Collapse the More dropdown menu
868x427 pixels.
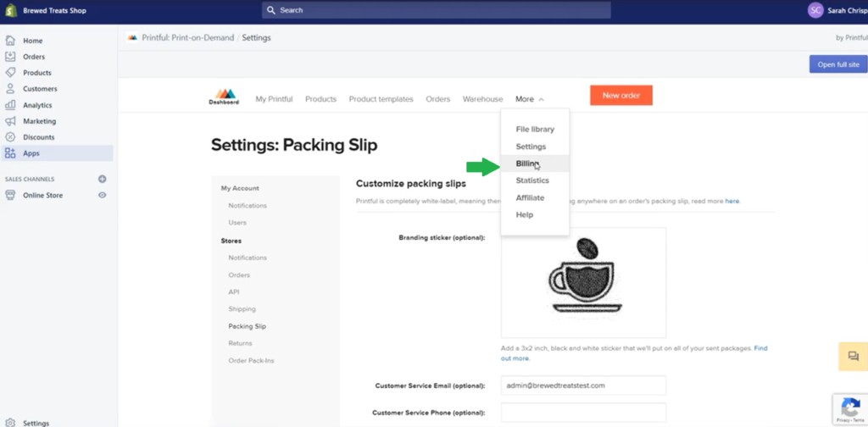coord(530,100)
